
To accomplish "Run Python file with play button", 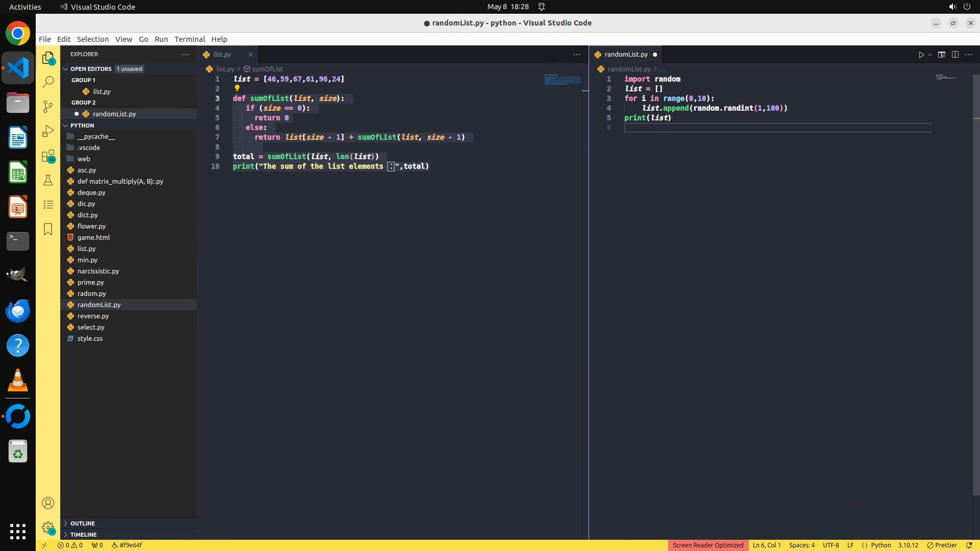I will click(921, 55).
